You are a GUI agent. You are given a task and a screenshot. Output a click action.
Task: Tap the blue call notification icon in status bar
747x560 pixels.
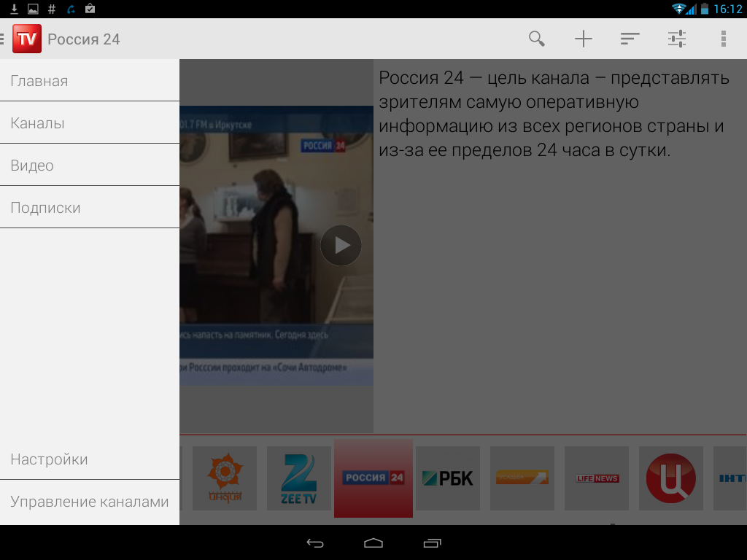pyautogui.click(x=71, y=9)
